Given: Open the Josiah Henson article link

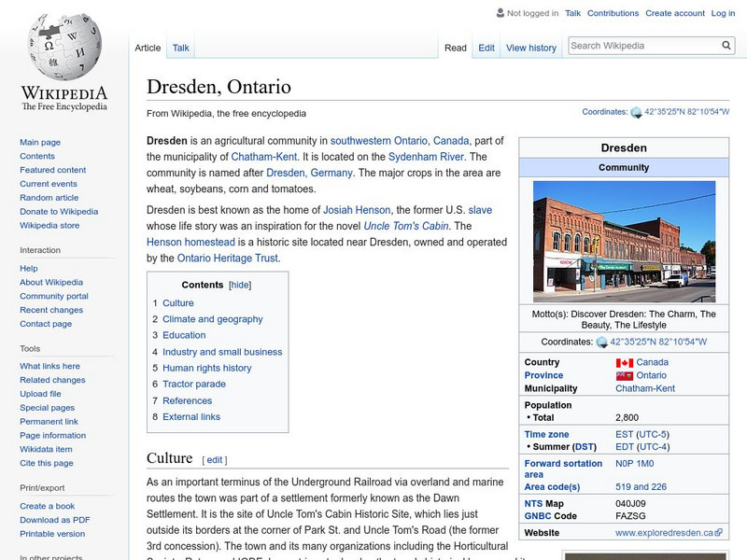Looking at the screenshot, I should click(x=357, y=209).
